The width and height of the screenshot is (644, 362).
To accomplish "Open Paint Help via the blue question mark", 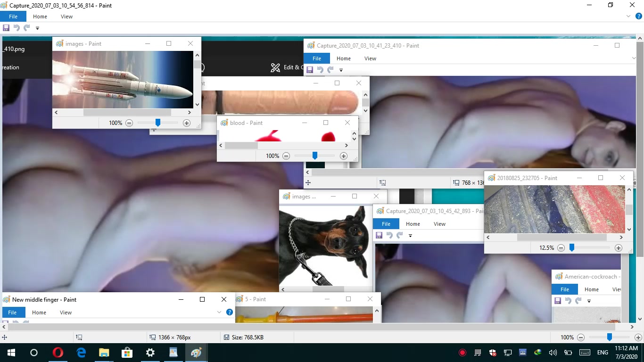I will (639, 16).
